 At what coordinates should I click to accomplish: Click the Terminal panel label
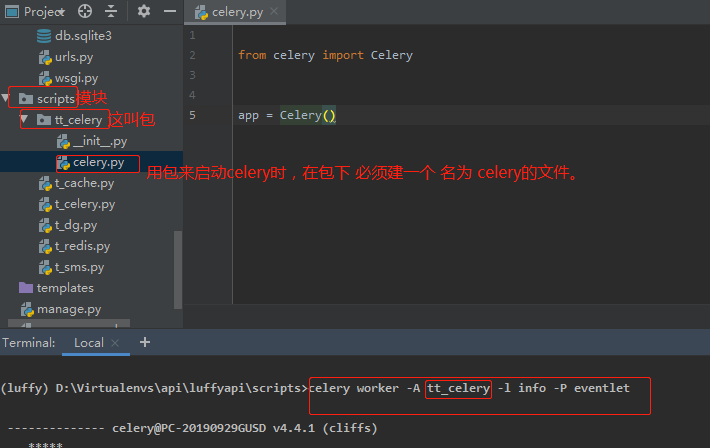pos(29,343)
